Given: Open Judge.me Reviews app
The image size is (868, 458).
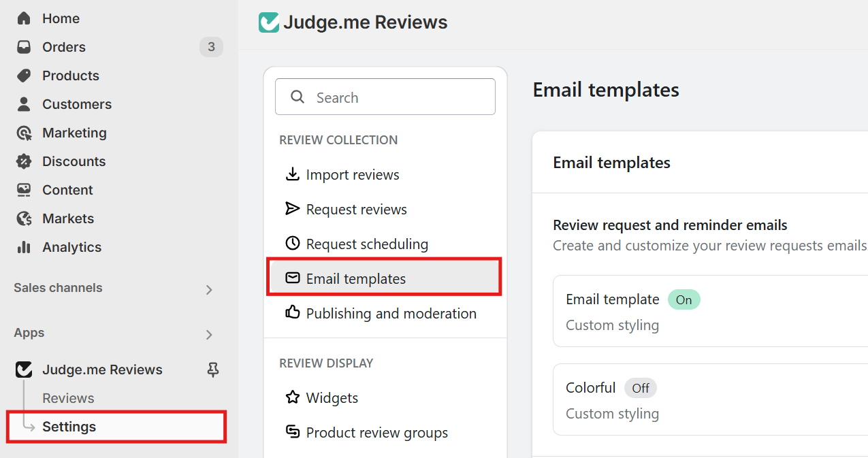Looking at the screenshot, I should (x=102, y=370).
